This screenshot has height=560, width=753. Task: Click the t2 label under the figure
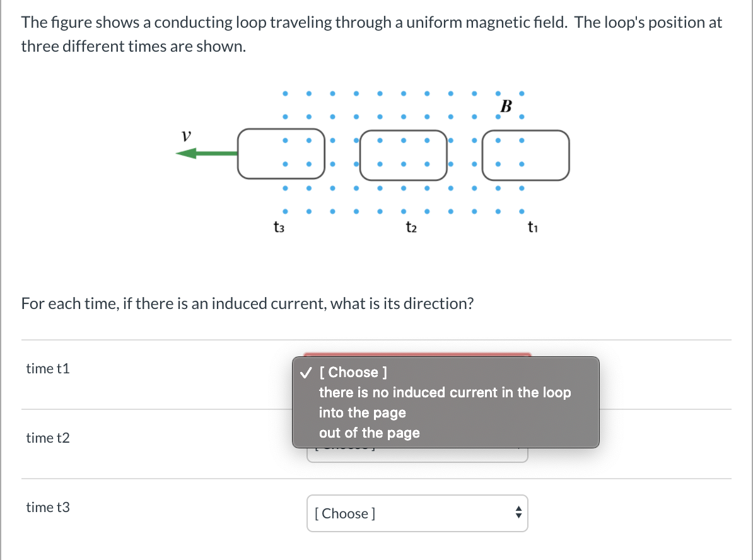pos(411,227)
